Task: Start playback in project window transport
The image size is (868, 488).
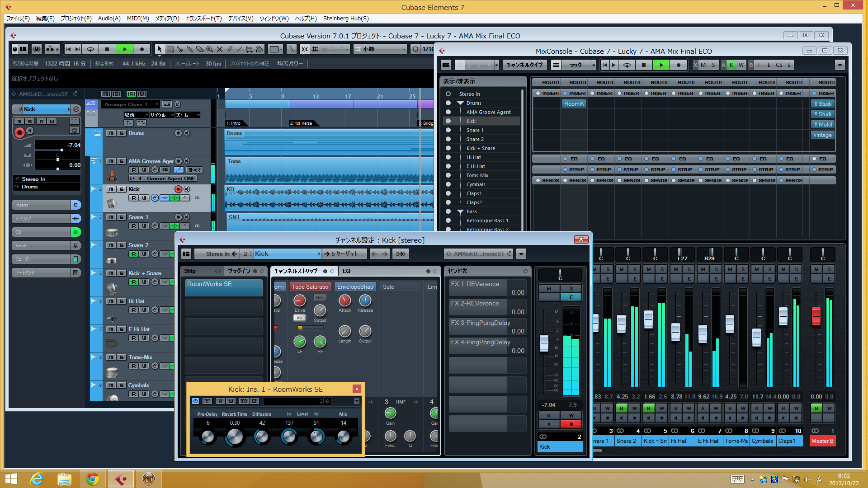Action: 125,49
